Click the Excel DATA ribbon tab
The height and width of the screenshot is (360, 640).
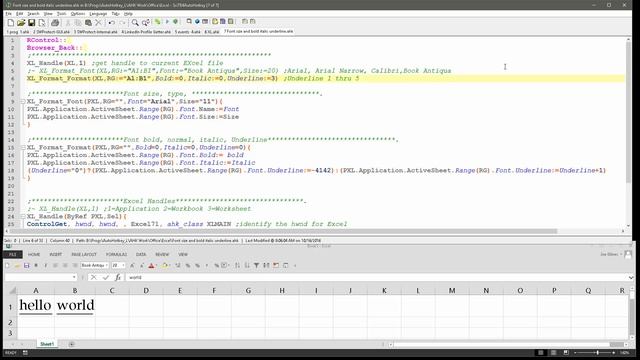click(141, 254)
